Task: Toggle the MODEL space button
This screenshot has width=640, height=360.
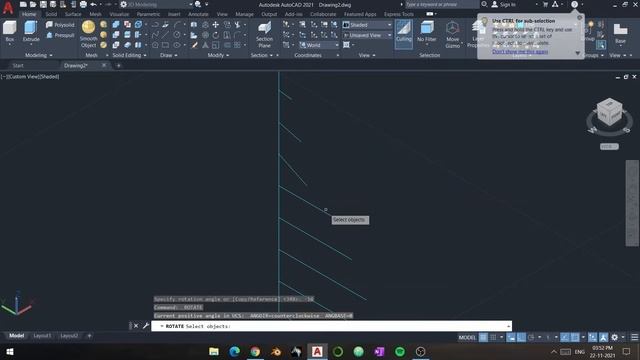Action: click(467, 337)
